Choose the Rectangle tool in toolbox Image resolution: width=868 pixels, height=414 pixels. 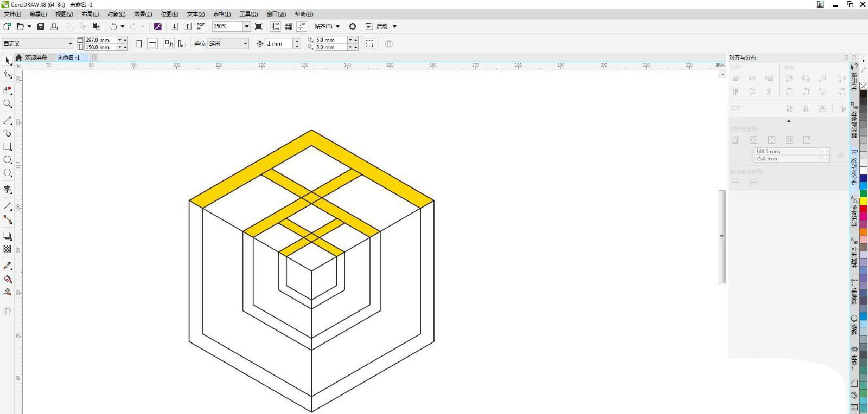click(8, 147)
